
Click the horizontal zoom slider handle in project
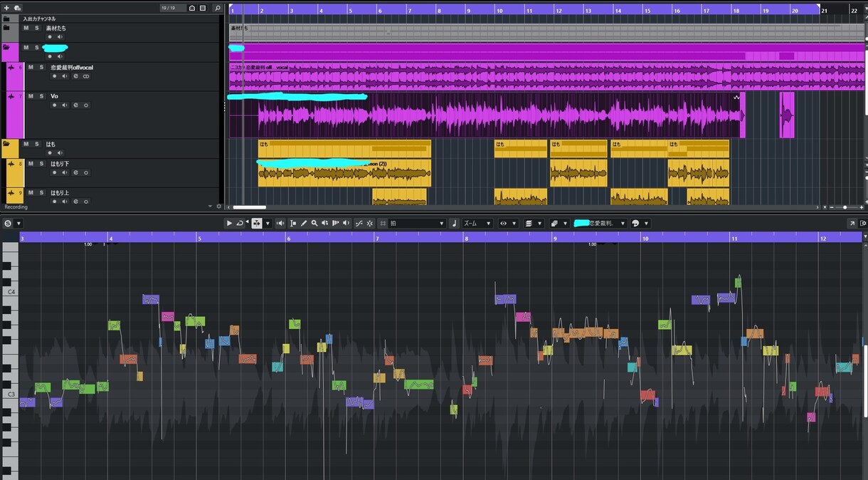[x=845, y=207]
